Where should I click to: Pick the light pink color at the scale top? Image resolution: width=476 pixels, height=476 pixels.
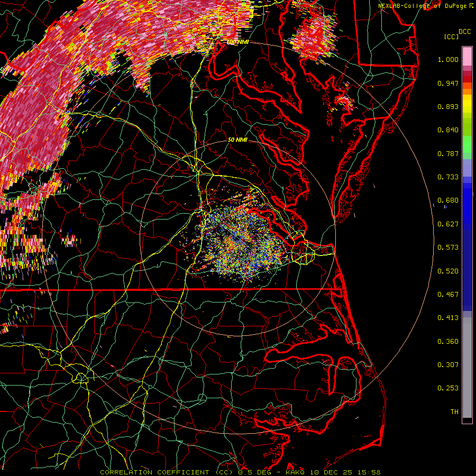pyautogui.click(x=467, y=56)
